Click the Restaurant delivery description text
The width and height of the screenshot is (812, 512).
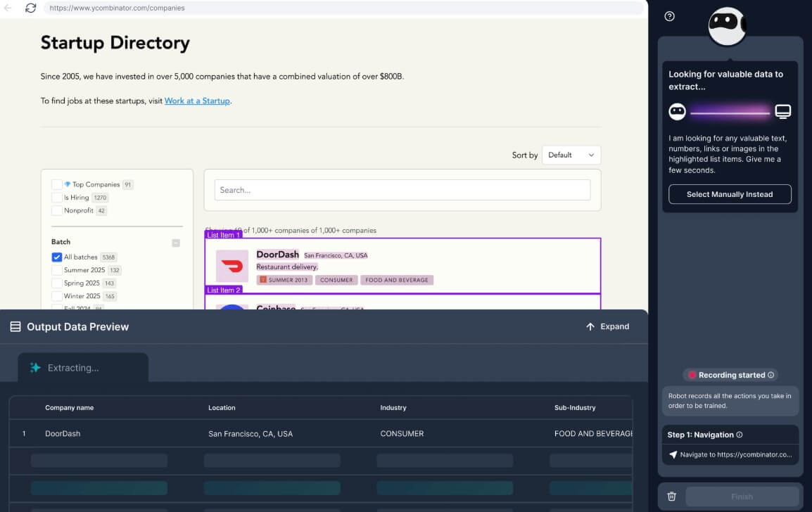(x=287, y=267)
